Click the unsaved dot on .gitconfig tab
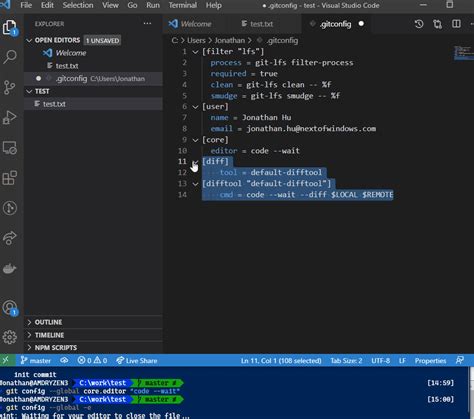The width and height of the screenshot is (474, 419). point(361,24)
